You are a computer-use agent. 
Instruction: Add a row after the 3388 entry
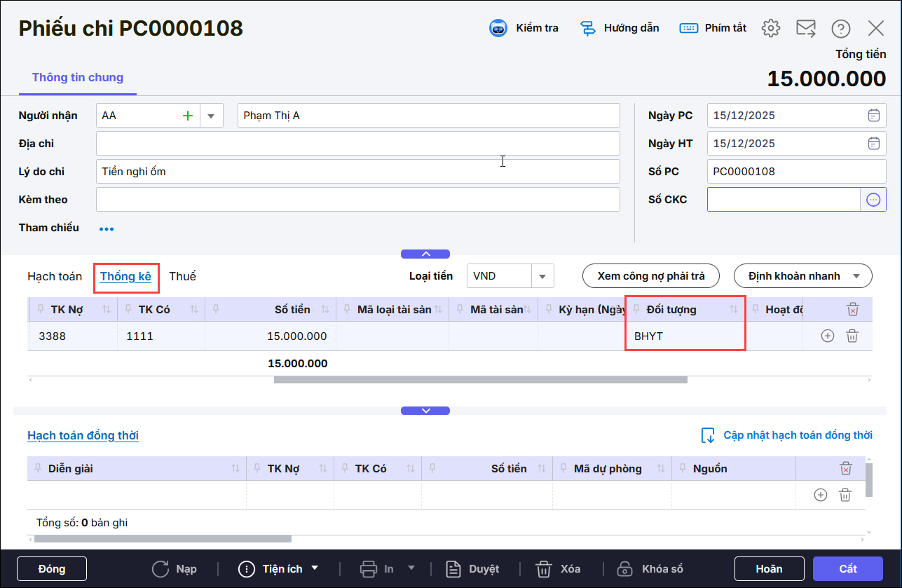[x=827, y=336]
